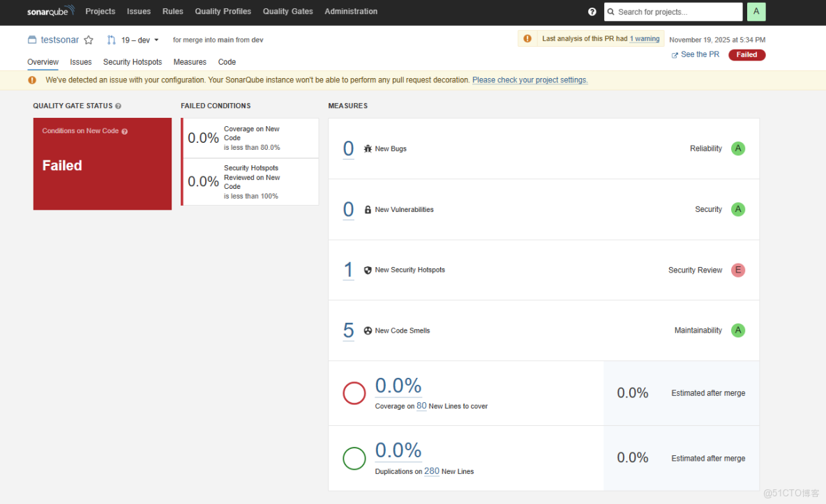Click the Maintainability A rating badge
Viewport: 826px width, 504px height.
pos(737,330)
